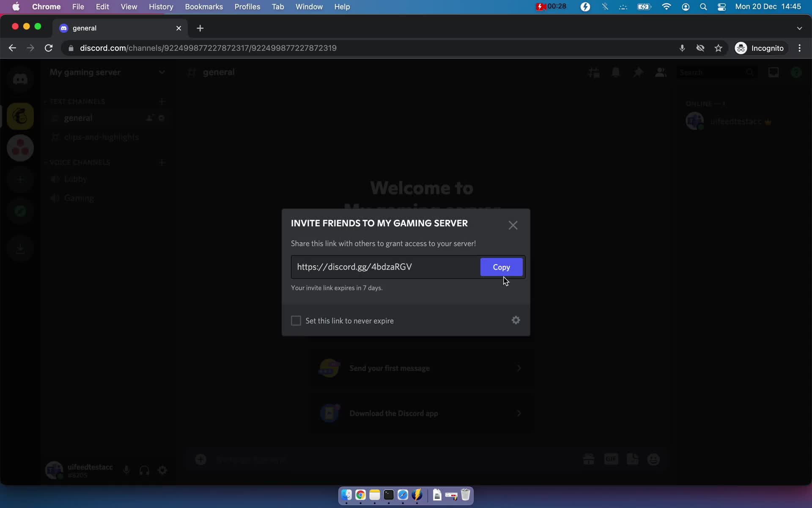Click the Incognito profile button
The height and width of the screenshot is (508, 812).
pos(760,48)
